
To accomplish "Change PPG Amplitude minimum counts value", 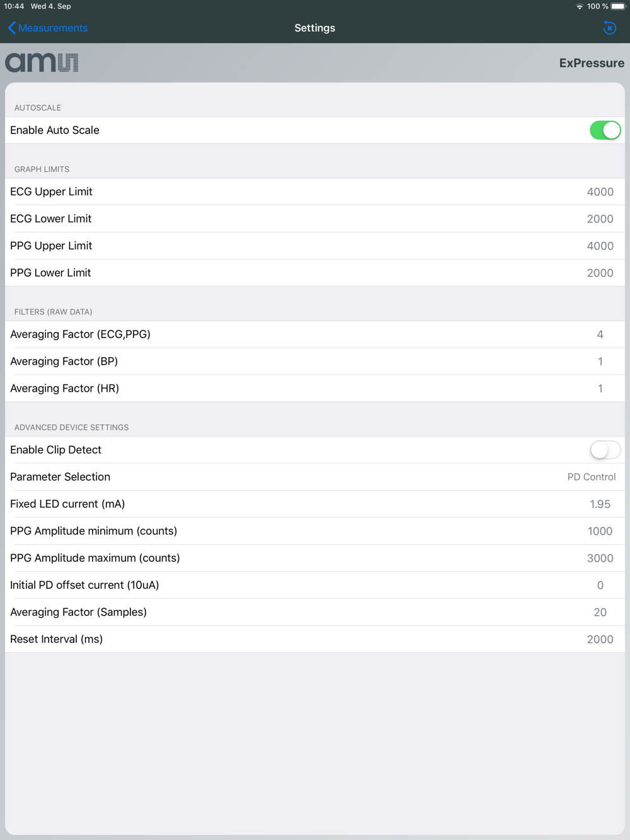I will (600, 531).
